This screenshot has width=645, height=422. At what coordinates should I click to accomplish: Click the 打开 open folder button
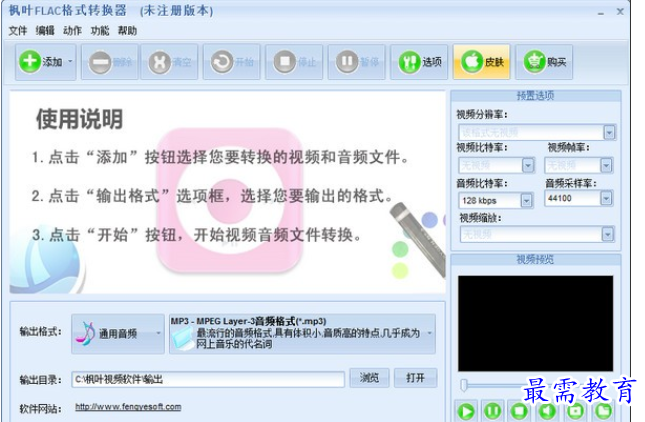click(x=415, y=378)
